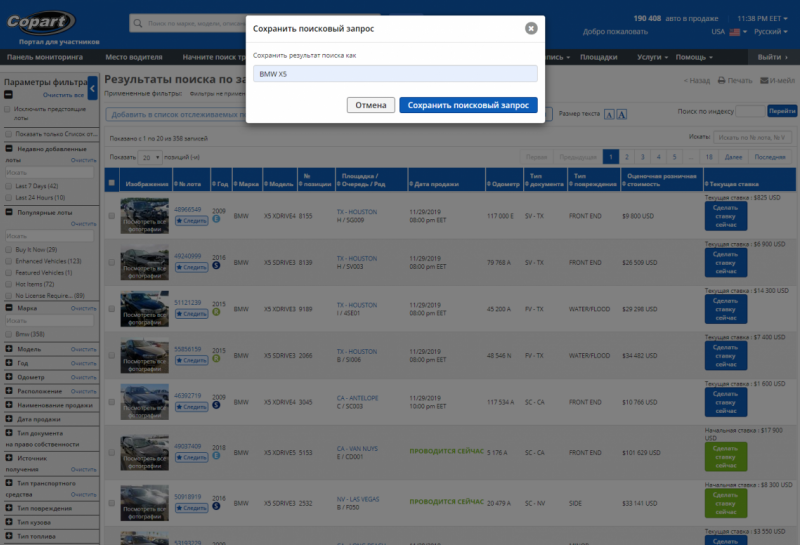Image resolution: width=800 pixels, height=545 pixels.
Task: Click green bid button for $17 900 lot
Action: click(726, 457)
